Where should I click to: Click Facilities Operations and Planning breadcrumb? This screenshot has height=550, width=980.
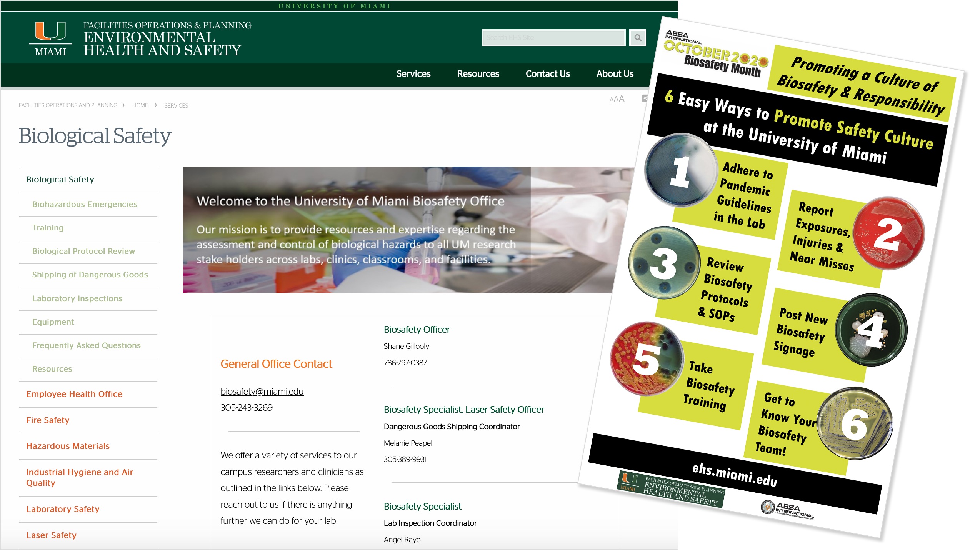point(68,105)
